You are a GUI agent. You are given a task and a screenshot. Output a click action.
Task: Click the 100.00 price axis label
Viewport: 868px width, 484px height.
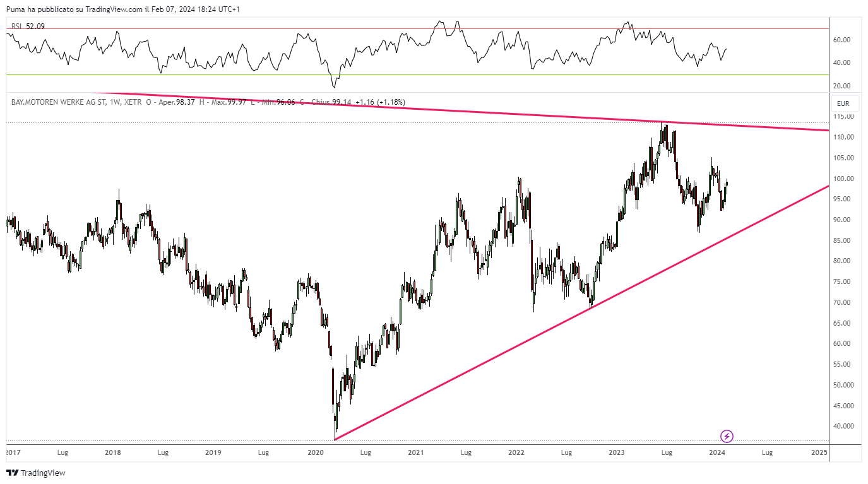click(x=844, y=179)
